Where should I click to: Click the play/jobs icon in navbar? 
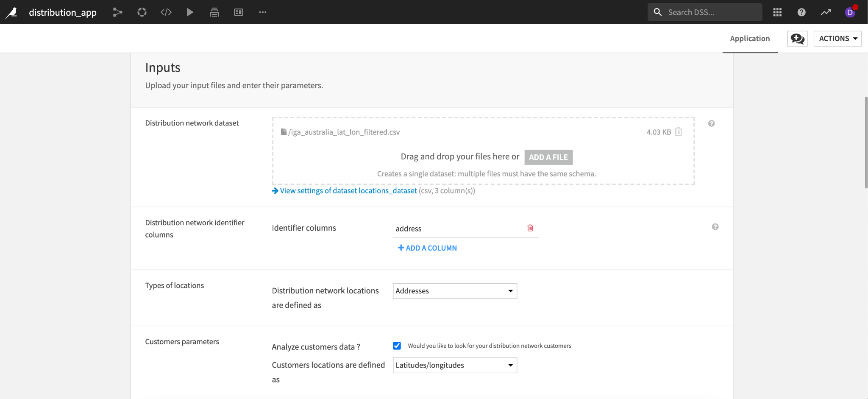pos(190,12)
